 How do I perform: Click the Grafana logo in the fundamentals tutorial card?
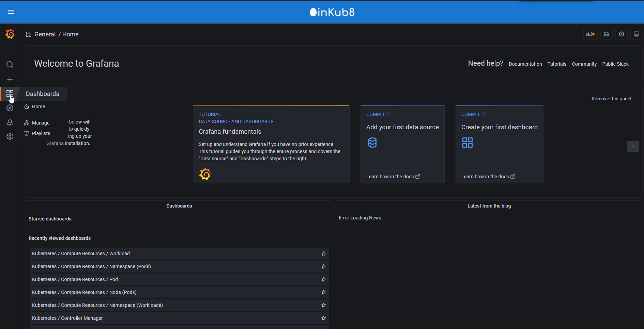tap(205, 174)
